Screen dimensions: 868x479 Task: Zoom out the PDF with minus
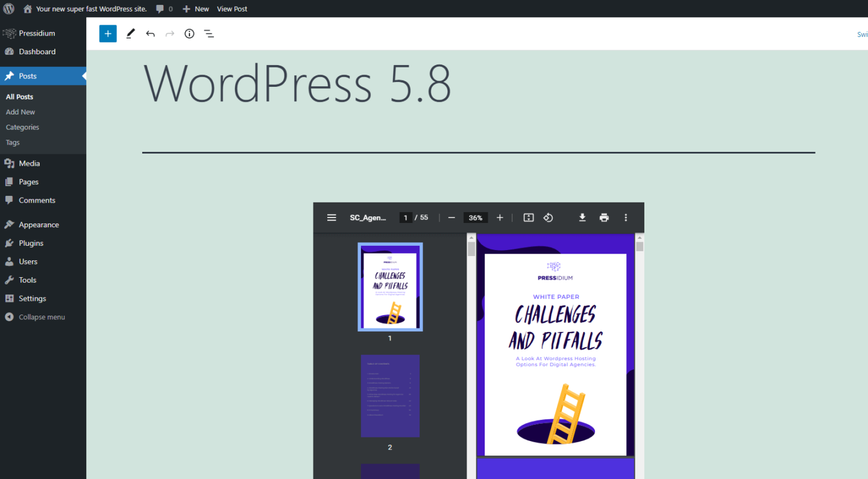pyautogui.click(x=451, y=218)
